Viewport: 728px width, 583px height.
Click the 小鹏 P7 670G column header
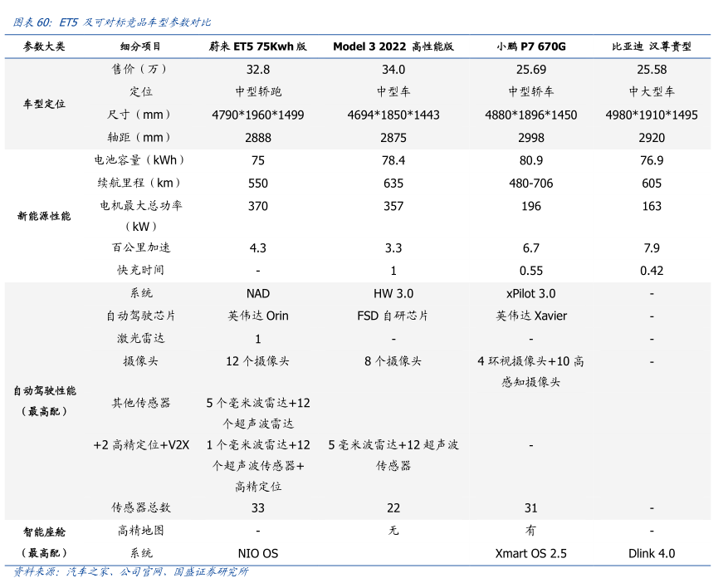click(x=530, y=47)
